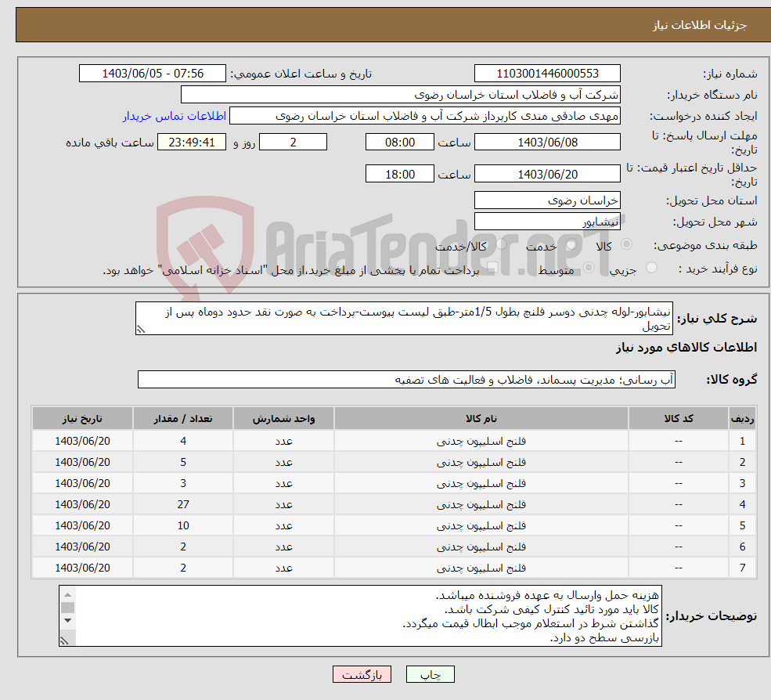Click the response deadline date 1403/06/08

tap(547, 143)
